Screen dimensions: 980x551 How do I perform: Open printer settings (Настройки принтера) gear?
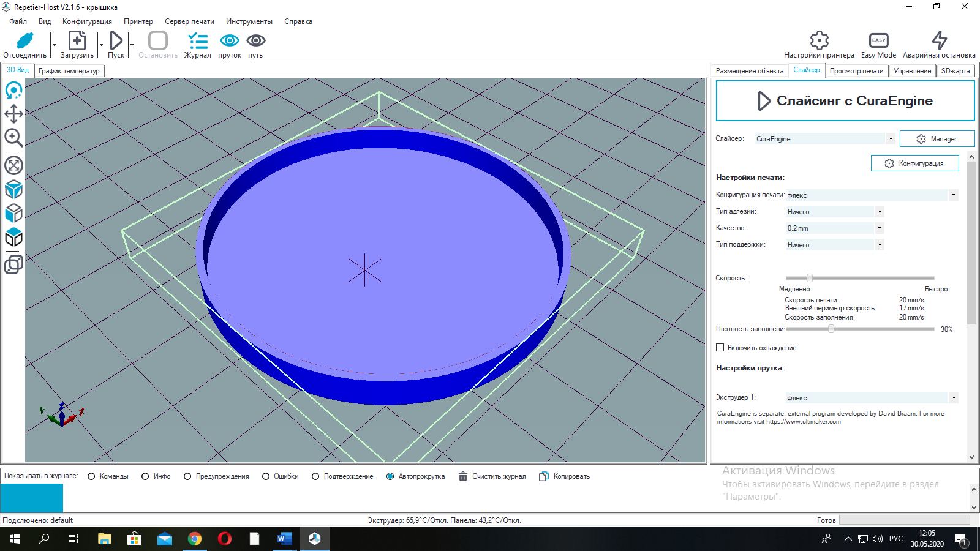click(x=819, y=41)
